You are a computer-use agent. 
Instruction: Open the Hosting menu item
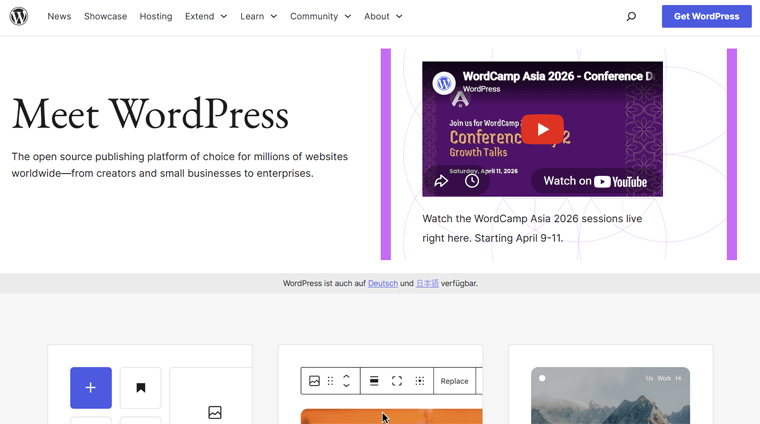[156, 16]
